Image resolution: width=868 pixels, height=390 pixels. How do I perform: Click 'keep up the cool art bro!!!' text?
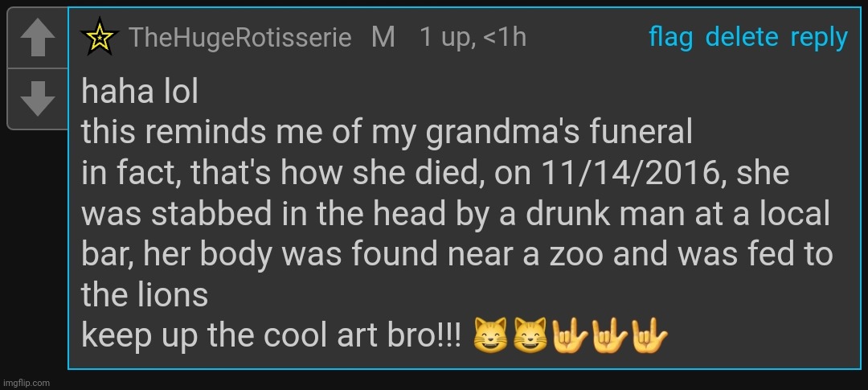coord(272,335)
